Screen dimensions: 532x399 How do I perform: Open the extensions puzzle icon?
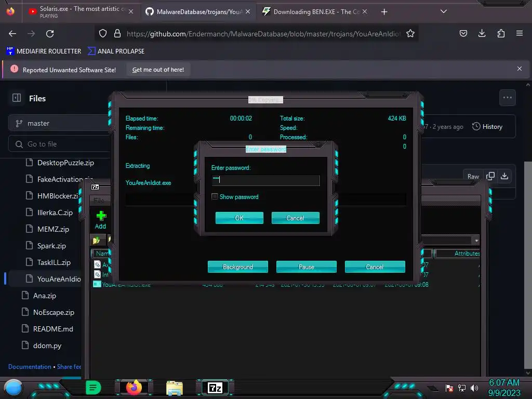coord(501,33)
